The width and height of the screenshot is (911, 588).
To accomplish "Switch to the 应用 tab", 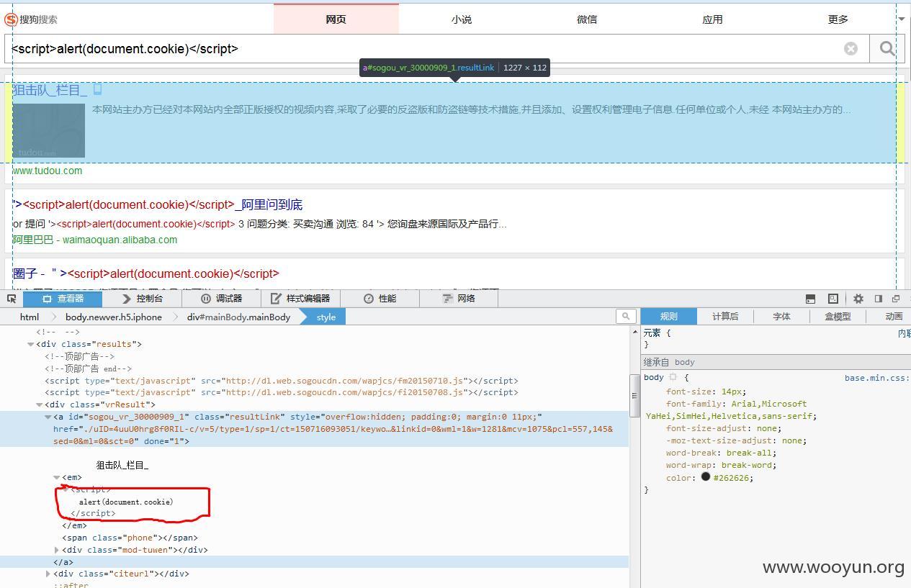I will click(x=712, y=19).
